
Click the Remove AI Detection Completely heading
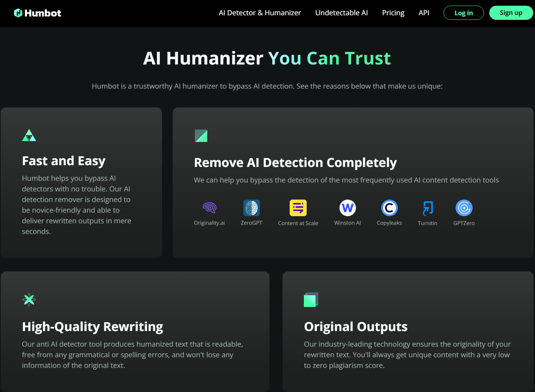point(295,163)
